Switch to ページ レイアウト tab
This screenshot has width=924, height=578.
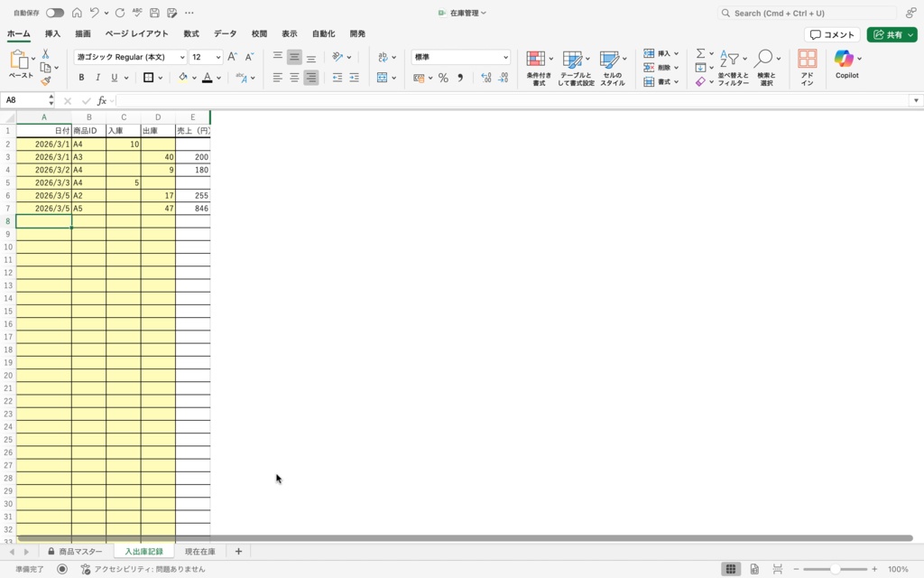[x=137, y=33]
